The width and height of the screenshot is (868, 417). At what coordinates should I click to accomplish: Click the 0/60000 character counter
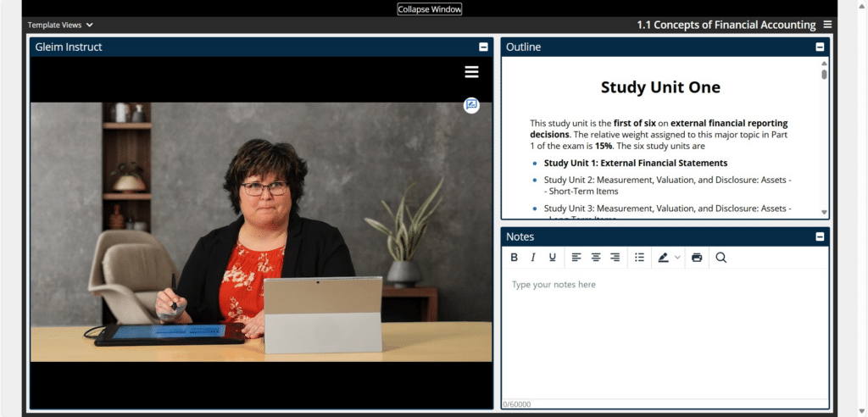(x=517, y=404)
